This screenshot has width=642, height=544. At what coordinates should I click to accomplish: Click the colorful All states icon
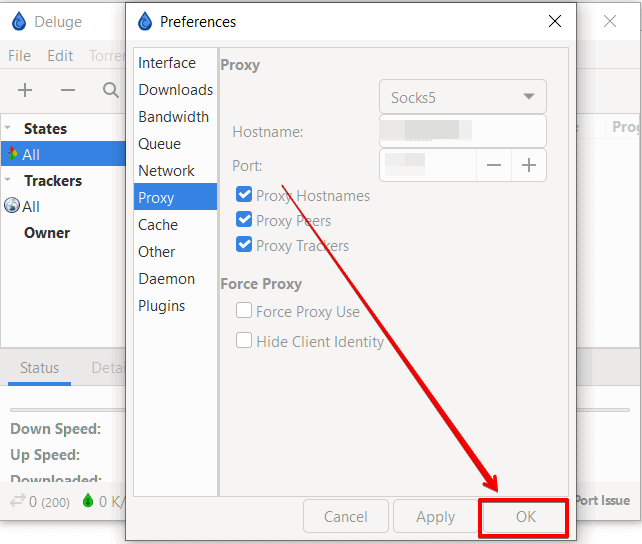click(x=12, y=154)
